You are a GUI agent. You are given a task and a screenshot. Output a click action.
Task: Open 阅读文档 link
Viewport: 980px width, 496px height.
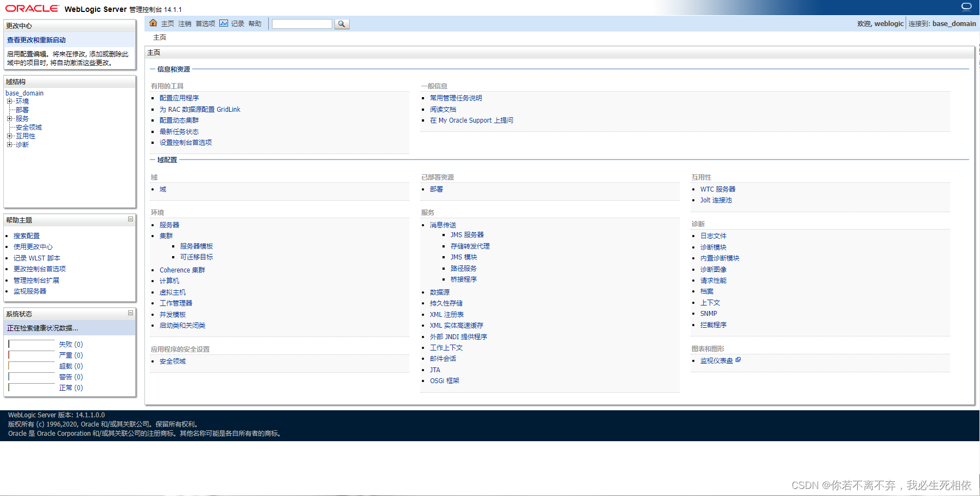pyautogui.click(x=443, y=110)
